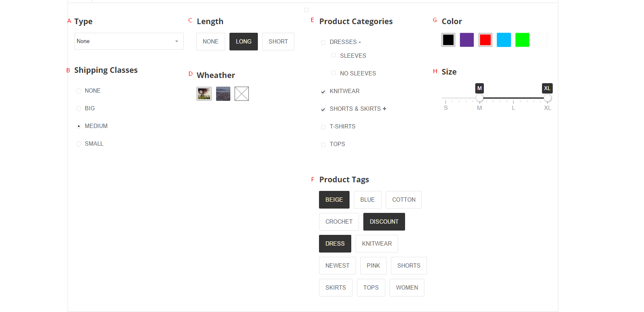Viewport: 644px width, 312px height.
Task: Uncheck the Knitwear category checkbox
Action: pos(323,92)
